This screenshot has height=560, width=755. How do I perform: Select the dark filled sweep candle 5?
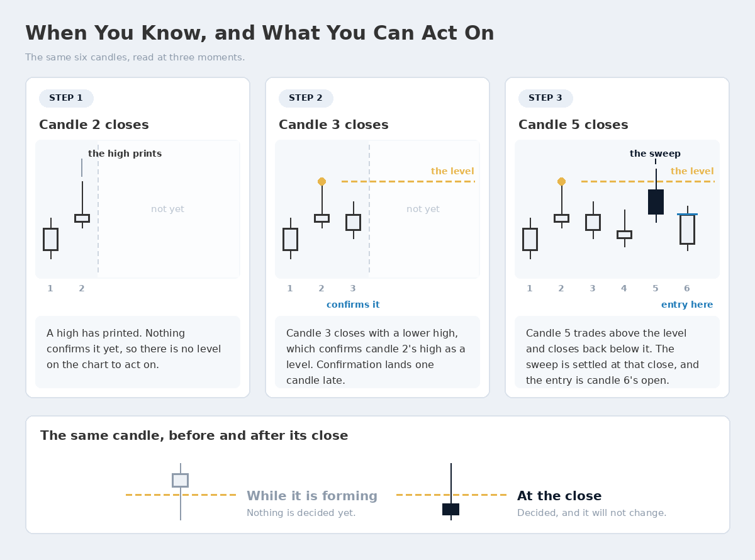(656, 202)
